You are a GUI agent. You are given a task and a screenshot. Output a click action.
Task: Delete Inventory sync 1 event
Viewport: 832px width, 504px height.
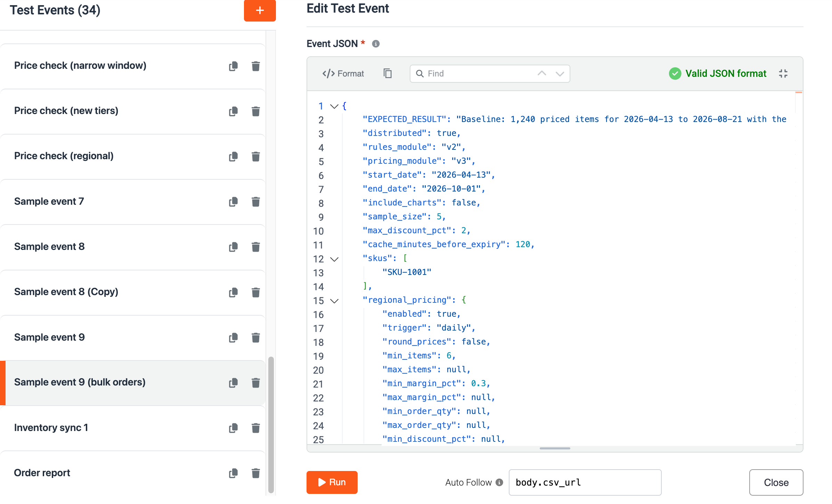[255, 428]
